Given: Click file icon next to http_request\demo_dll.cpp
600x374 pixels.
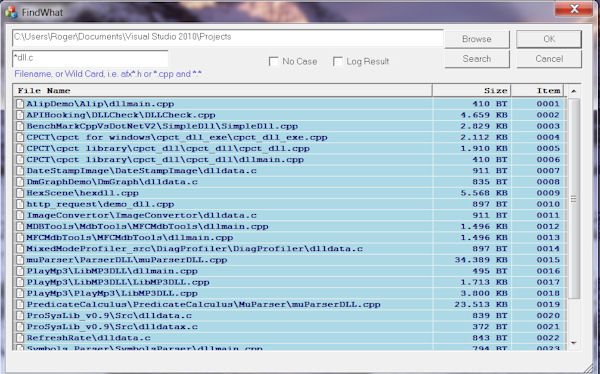Looking at the screenshot, I should click(20, 204).
